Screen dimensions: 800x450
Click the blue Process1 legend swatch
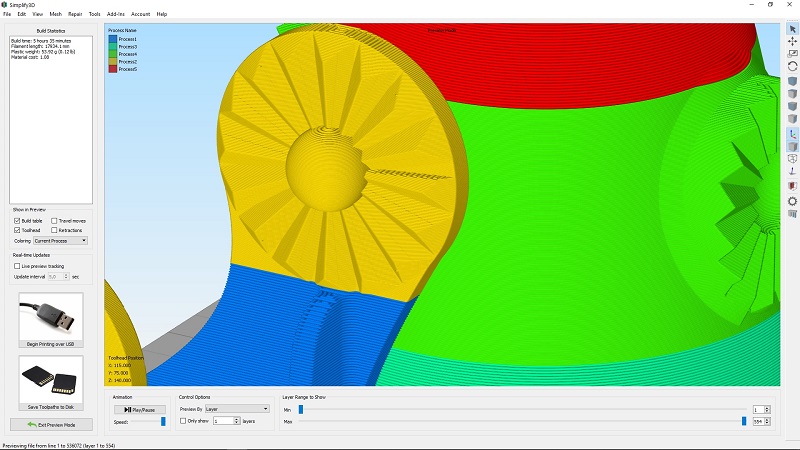coord(113,39)
